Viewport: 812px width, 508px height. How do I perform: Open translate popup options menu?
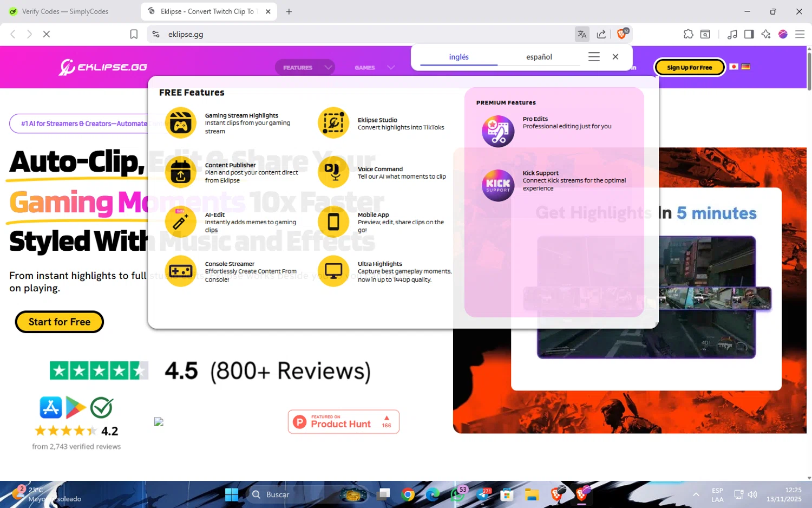click(594, 57)
